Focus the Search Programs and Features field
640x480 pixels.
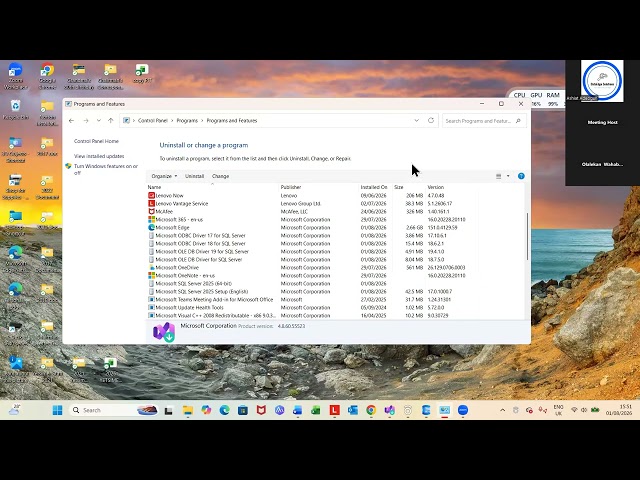pos(484,121)
